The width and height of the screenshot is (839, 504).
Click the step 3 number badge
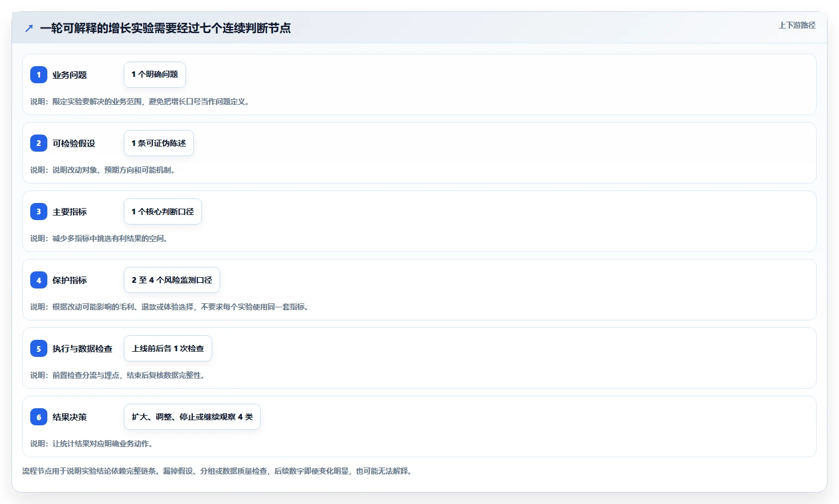pos(39,212)
